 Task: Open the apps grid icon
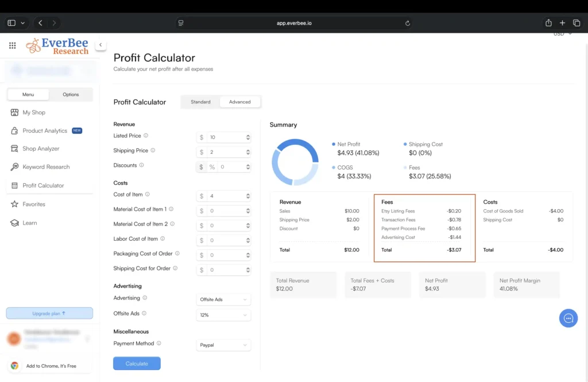coord(12,45)
